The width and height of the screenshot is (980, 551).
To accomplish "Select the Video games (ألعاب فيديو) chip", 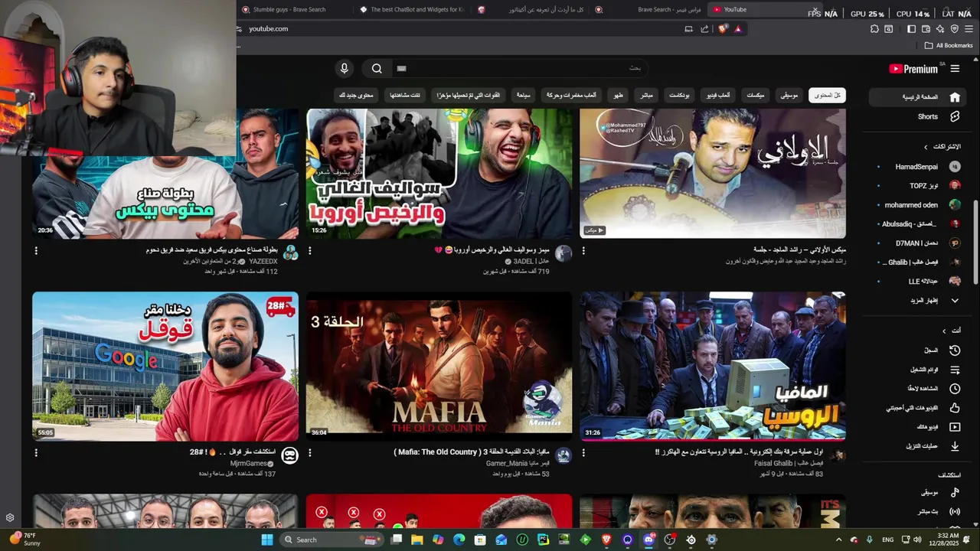I will (x=718, y=96).
